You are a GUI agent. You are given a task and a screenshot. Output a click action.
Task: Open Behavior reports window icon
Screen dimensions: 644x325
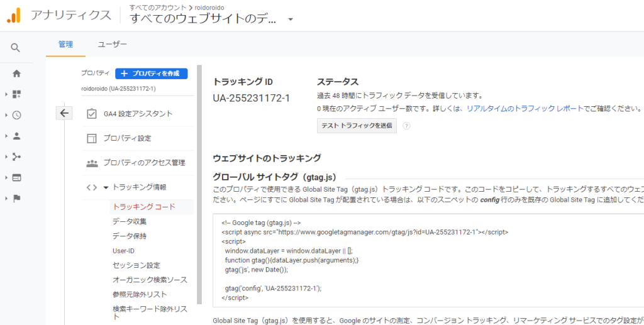(x=16, y=178)
